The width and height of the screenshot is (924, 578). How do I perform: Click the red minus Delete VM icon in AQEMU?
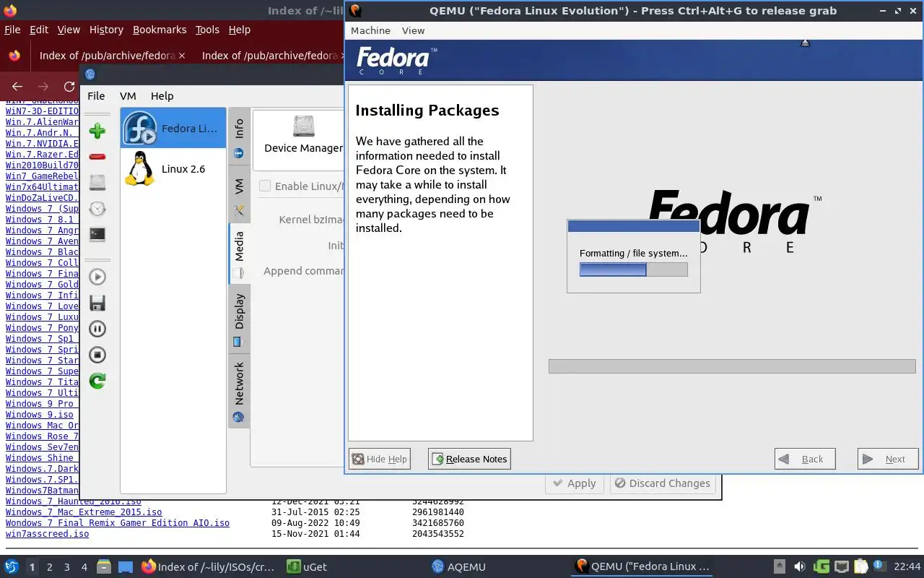point(97,157)
